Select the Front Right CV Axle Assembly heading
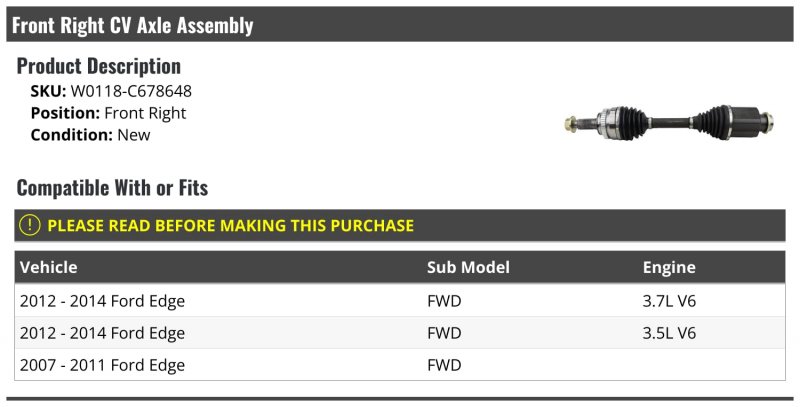 click(133, 25)
